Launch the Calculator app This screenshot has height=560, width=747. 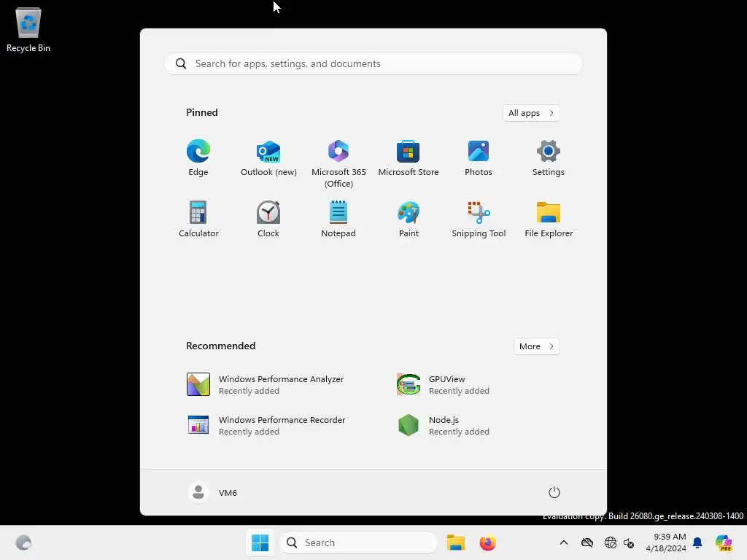[x=198, y=219]
